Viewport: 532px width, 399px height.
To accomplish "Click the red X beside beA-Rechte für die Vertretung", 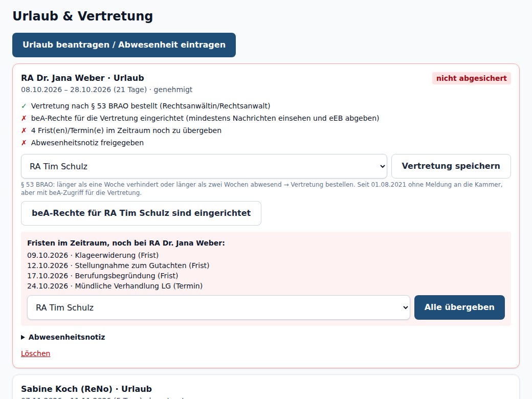I will (24, 118).
